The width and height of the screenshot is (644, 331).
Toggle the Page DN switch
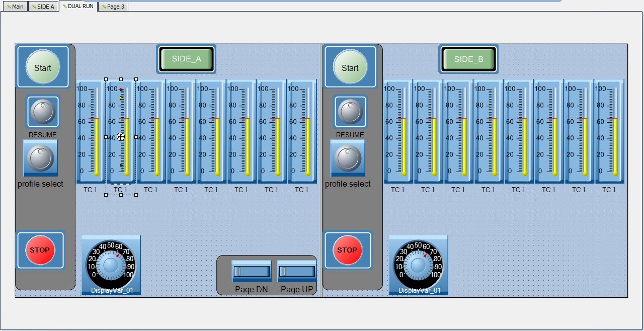251,272
